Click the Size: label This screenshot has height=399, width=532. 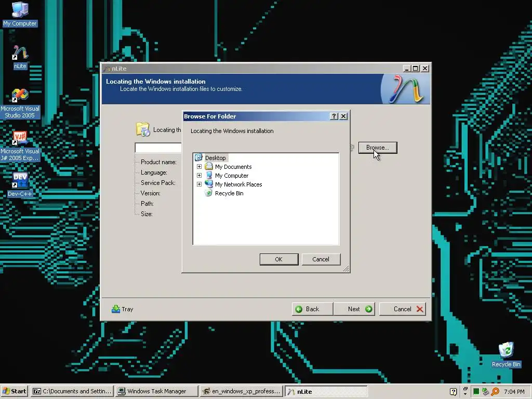(x=147, y=214)
